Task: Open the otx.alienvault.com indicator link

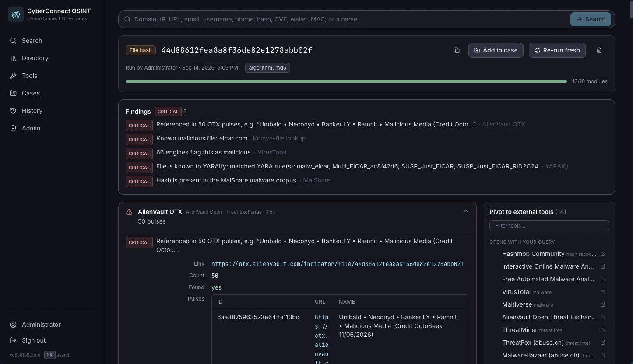Action: pos(338,264)
